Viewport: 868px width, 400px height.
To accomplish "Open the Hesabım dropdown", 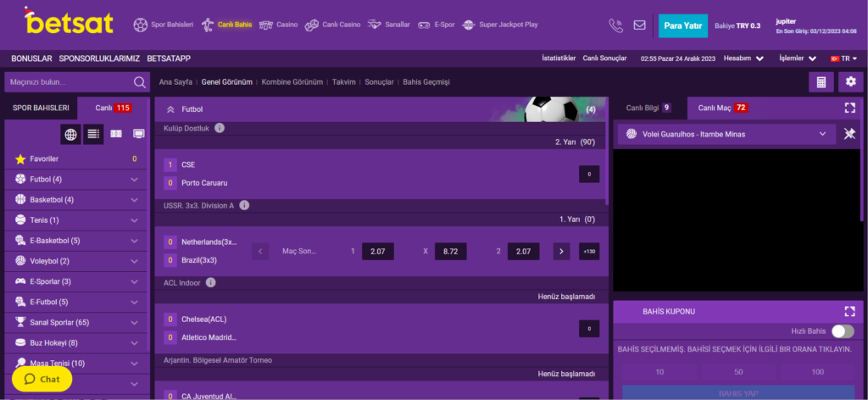I will point(743,58).
